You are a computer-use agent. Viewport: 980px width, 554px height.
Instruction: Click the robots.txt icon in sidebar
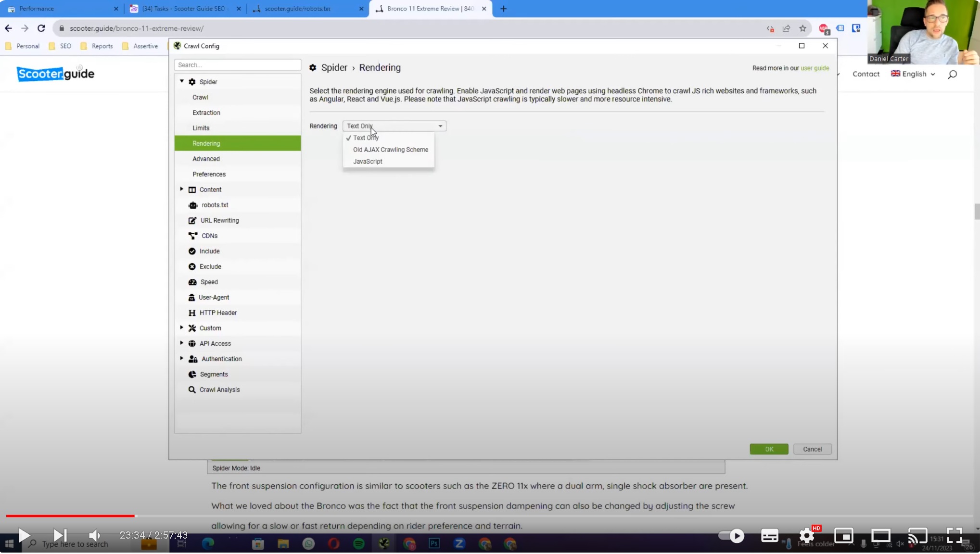point(193,205)
